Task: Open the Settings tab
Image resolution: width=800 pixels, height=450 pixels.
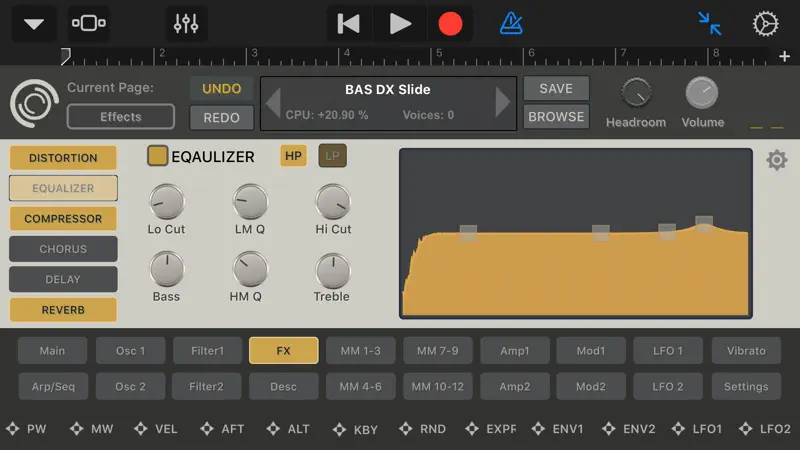Action: tap(746, 386)
